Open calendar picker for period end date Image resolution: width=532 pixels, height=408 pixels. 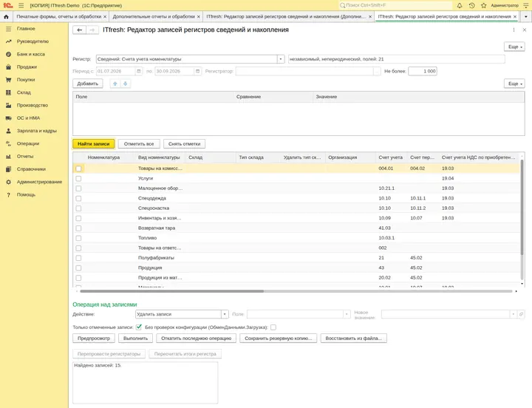[x=197, y=71]
